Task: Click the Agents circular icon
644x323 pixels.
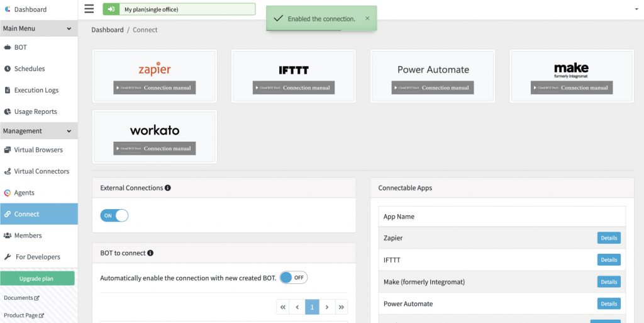Action: click(x=8, y=193)
